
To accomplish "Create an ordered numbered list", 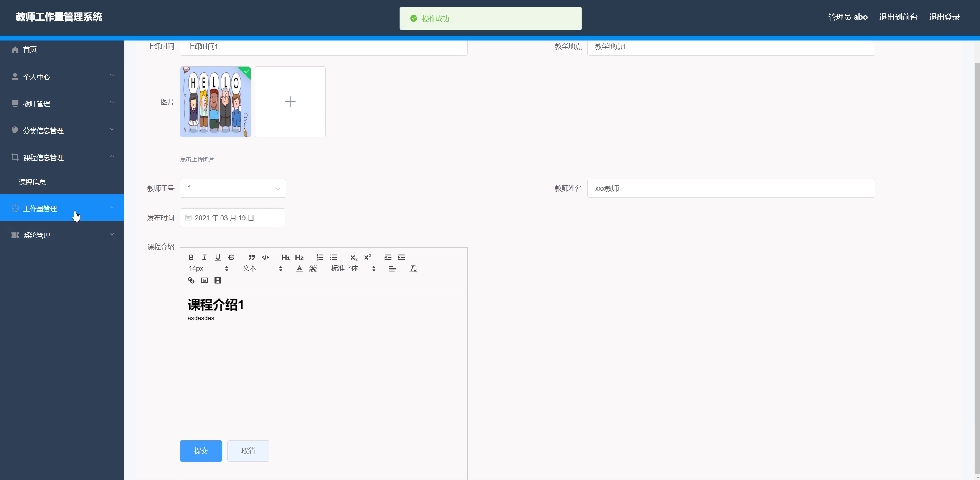I will click(x=320, y=257).
